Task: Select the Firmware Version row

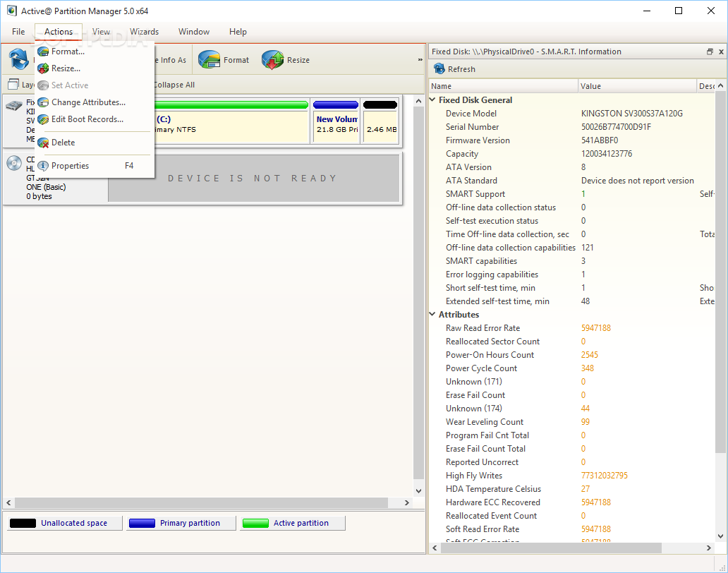Action: [571, 140]
